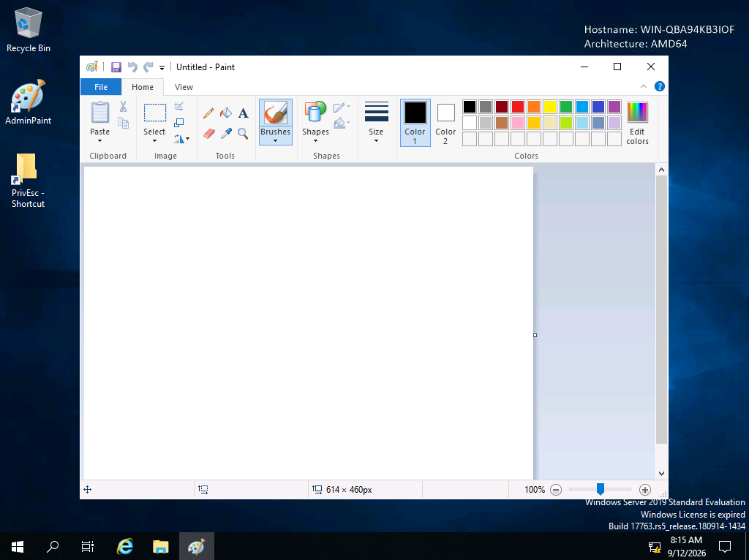Expand the Paste dropdown arrow

[x=99, y=141]
